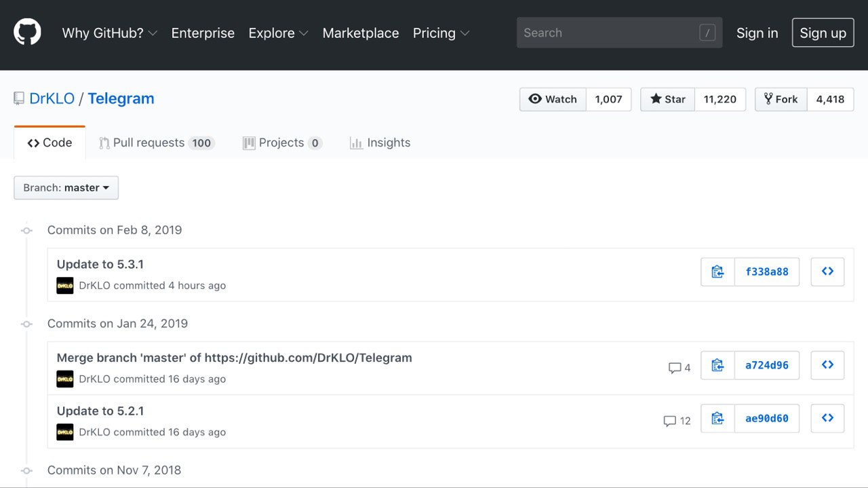Open the Update to 5.3.1 commit link
Image resolution: width=868 pixels, height=488 pixels.
point(100,264)
